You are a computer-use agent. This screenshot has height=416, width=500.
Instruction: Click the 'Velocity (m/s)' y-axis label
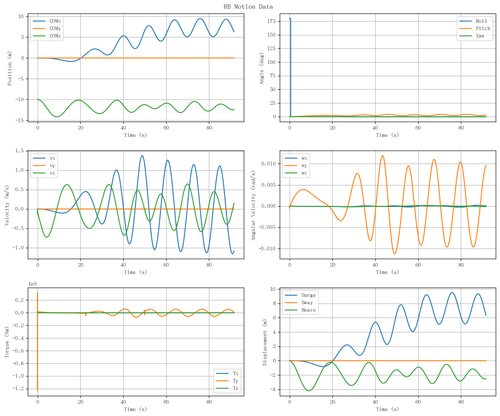pos(7,205)
